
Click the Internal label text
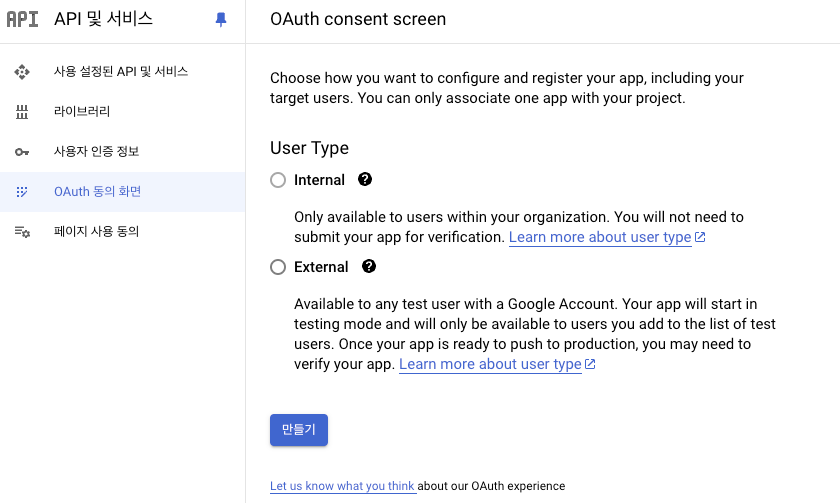tap(319, 180)
